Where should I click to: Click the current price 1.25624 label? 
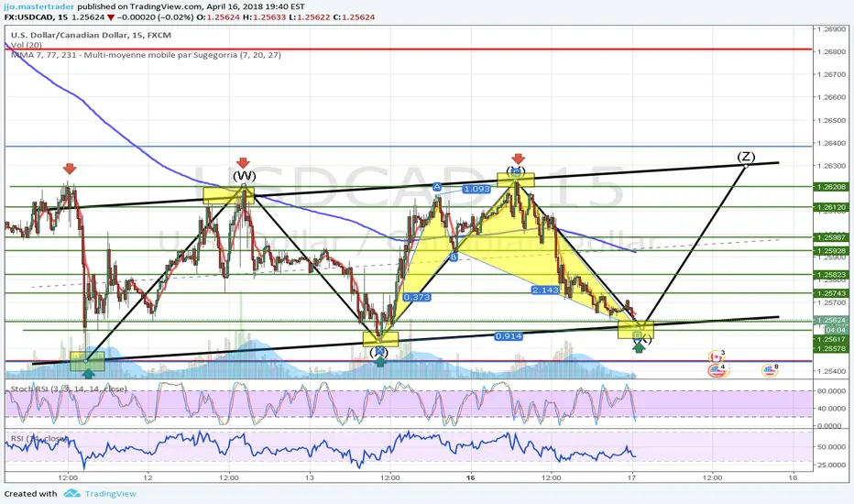(x=830, y=321)
